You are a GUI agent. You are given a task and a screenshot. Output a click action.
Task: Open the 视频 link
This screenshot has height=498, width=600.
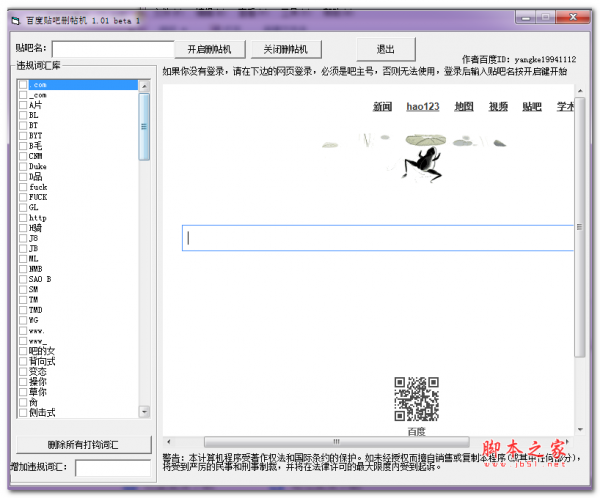point(498,107)
